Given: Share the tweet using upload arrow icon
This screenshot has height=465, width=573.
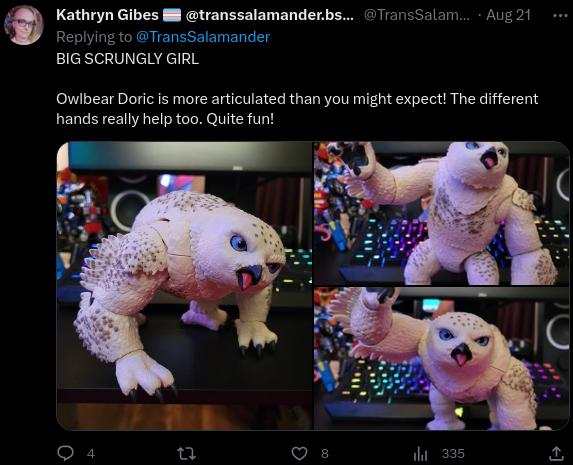Looking at the screenshot, I should (556, 453).
